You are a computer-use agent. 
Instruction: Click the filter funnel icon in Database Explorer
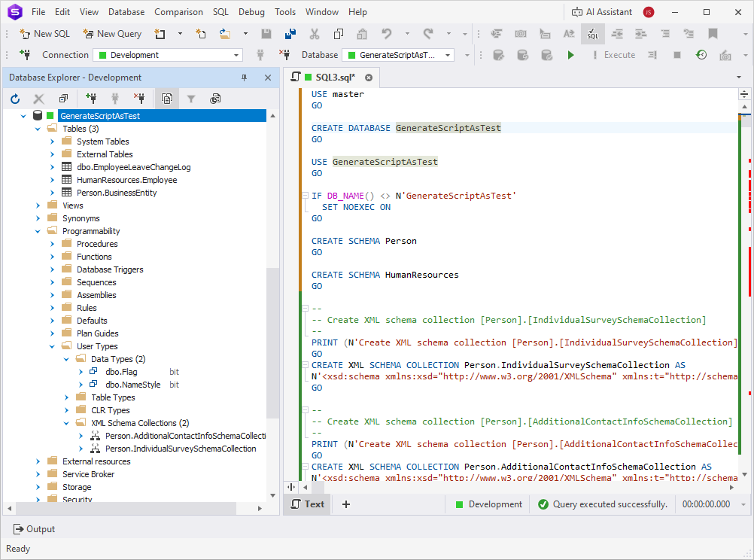coord(191,99)
